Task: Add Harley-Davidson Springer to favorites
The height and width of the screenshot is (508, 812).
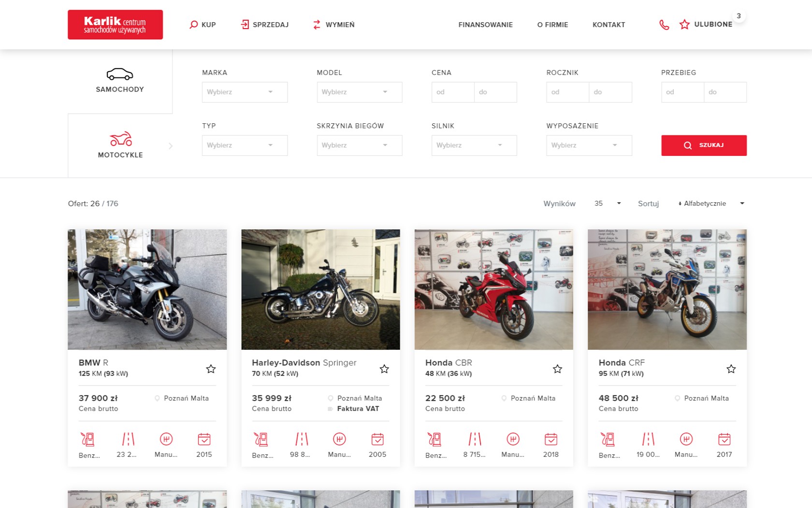Action: [384, 369]
